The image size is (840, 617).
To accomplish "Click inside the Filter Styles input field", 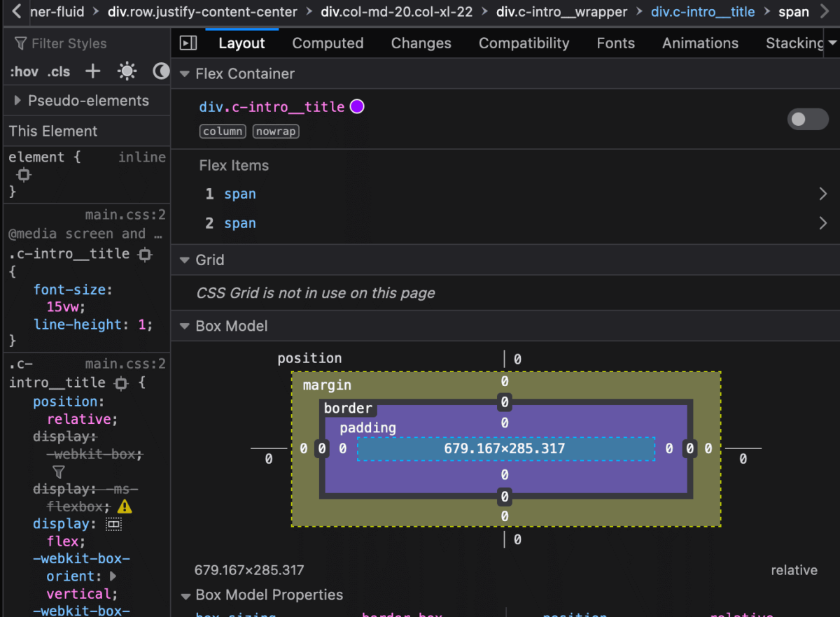I will pyautogui.click(x=70, y=43).
